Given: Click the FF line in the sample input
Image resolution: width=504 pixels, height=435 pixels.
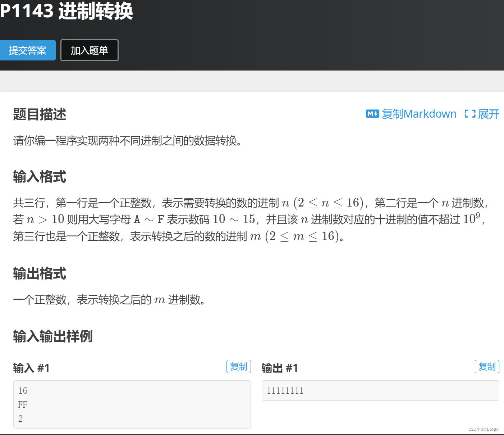Looking at the screenshot, I should pyautogui.click(x=23, y=404).
